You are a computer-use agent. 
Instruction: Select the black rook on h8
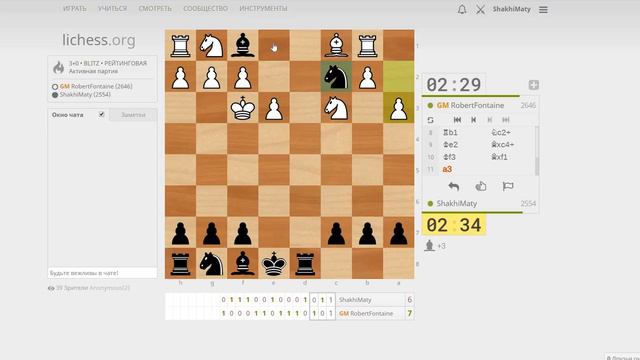pos(180,263)
